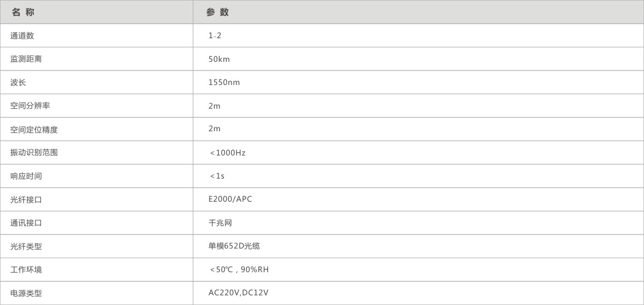The width and height of the screenshot is (644, 305).
Task: Click the 响应时间 row label
Action: click(x=26, y=176)
